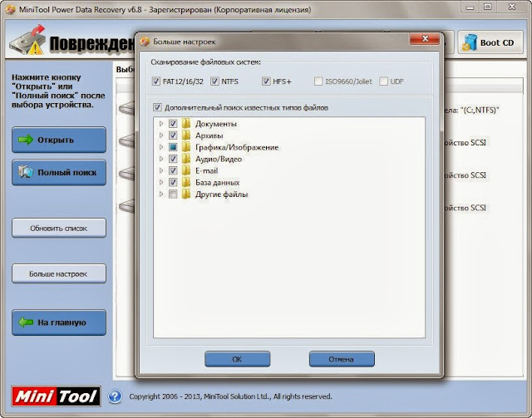Click the blue help question mark icon
The image size is (532, 418).
(115, 396)
